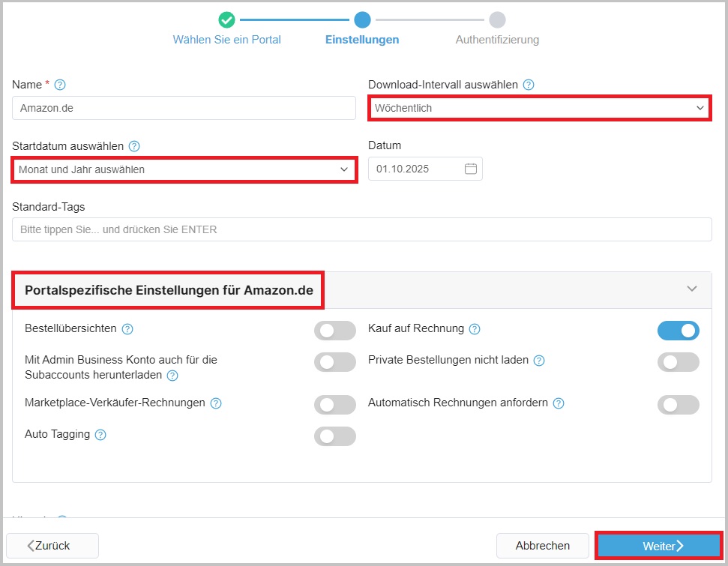The width and height of the screenshot is (728, 566).
Task: Click the completed green checkmark step circle
Action: point(226,20)
